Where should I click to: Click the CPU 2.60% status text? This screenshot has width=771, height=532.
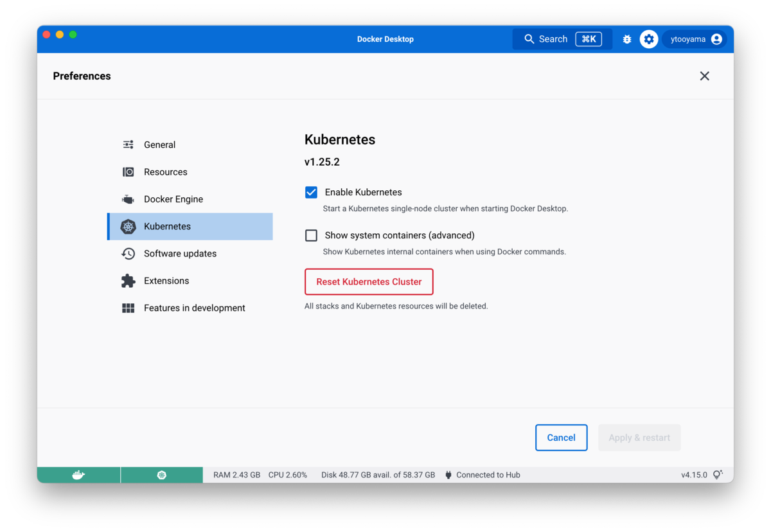pyautogui.click(x=288, y=475)
